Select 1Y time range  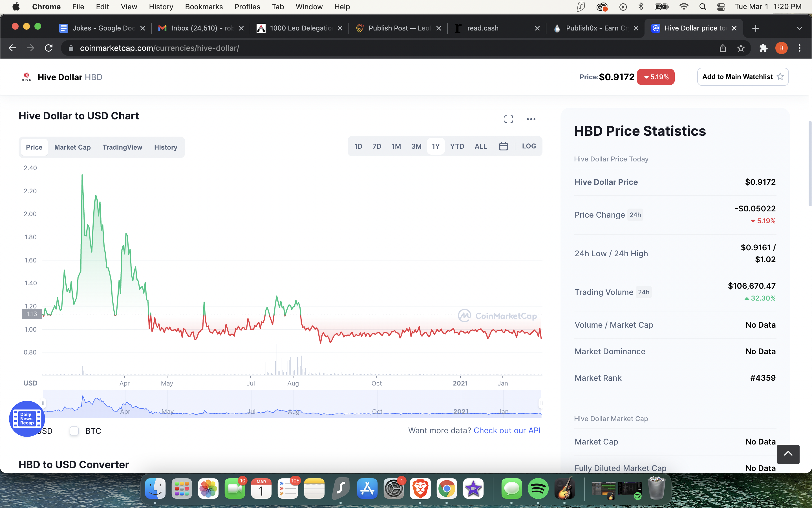tap(436, 146)
